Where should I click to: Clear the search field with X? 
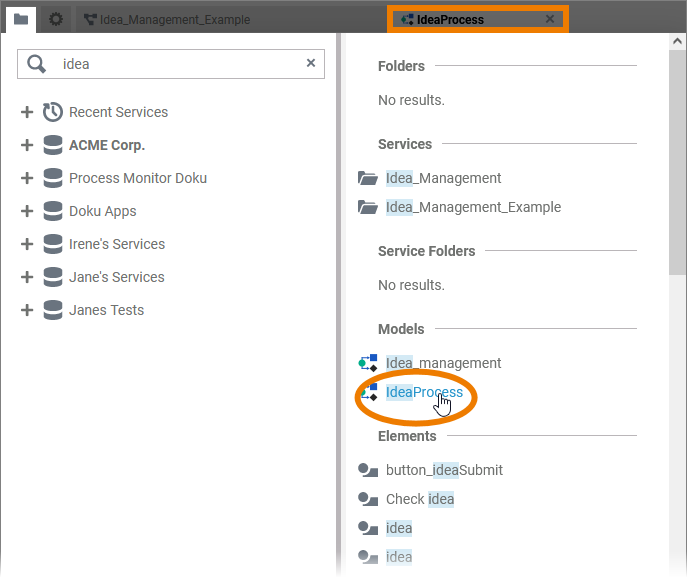(x=310, y=63)
